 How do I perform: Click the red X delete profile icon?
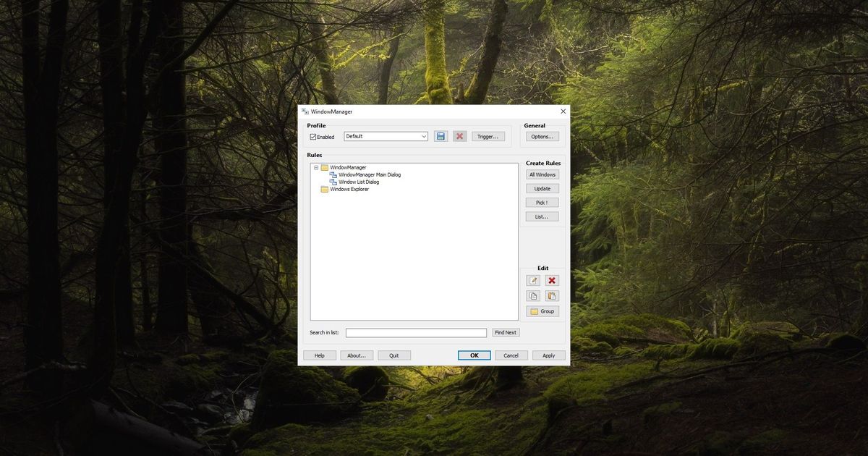(x=460, y=136)
